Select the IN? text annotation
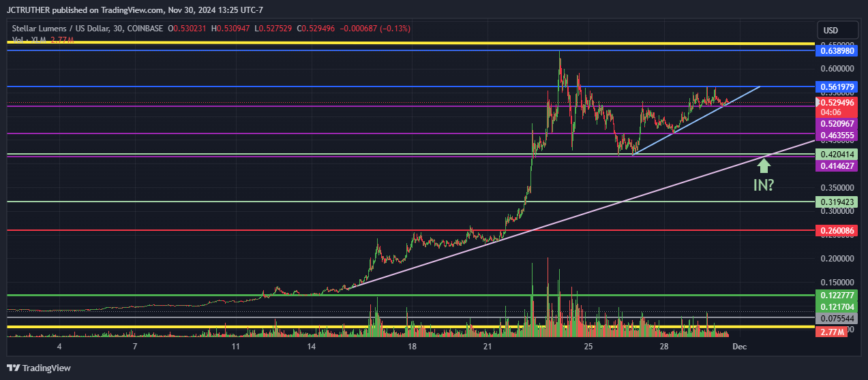The width and height of the screenshot is (868, 380). 764,185
